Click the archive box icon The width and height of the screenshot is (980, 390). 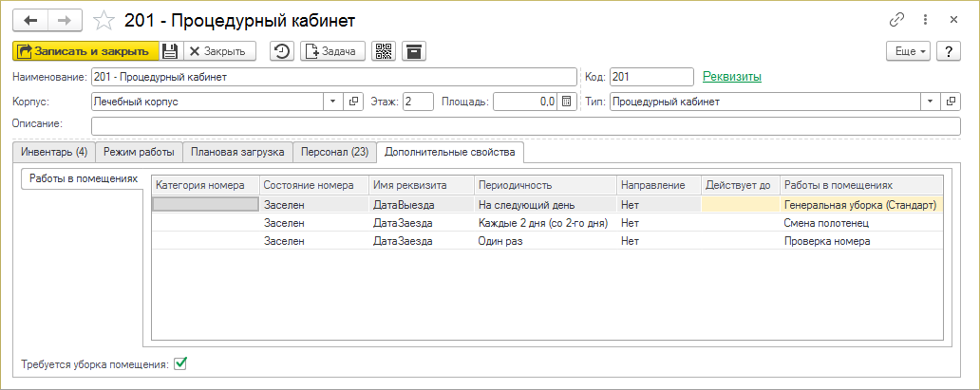pos(414,51)
